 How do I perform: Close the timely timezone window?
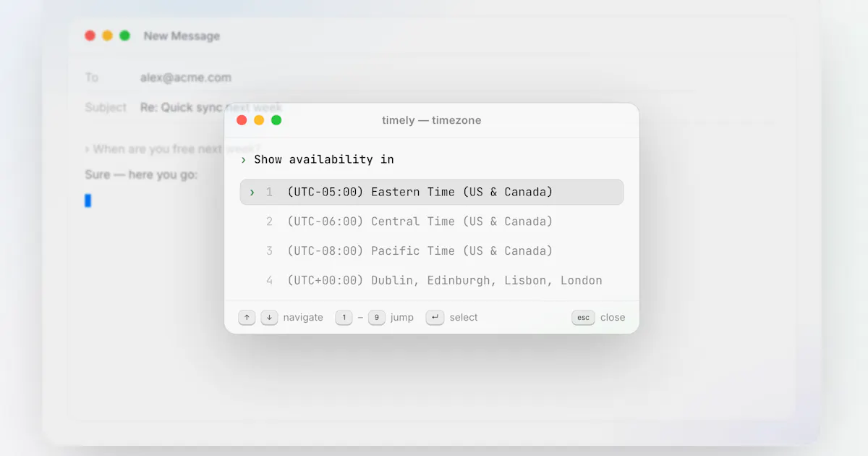[x=242, y=120]
